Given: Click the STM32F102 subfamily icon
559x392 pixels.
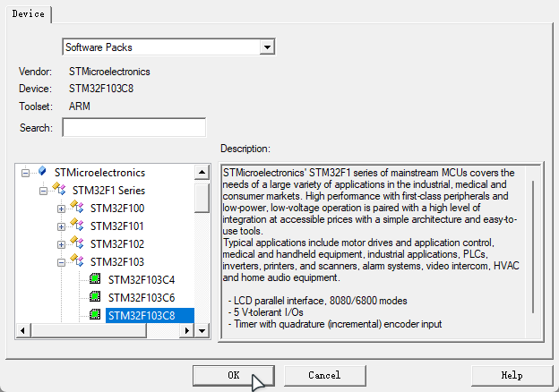Looking at the screenshot, I should coord(77,243).
